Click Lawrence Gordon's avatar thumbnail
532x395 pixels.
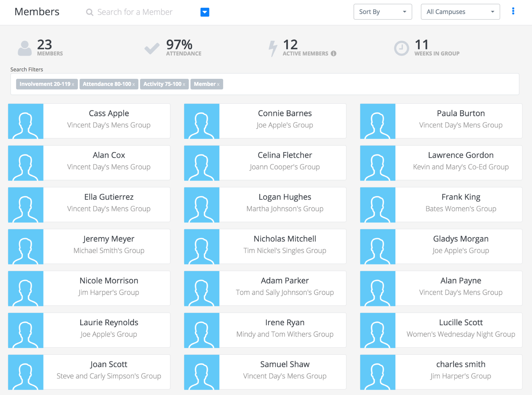click(x=378, y=163)
